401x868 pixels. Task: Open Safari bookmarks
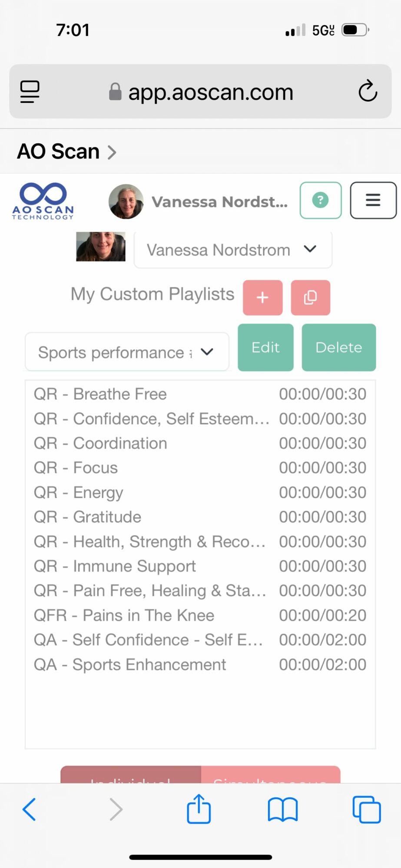click(x=282, y=810)
